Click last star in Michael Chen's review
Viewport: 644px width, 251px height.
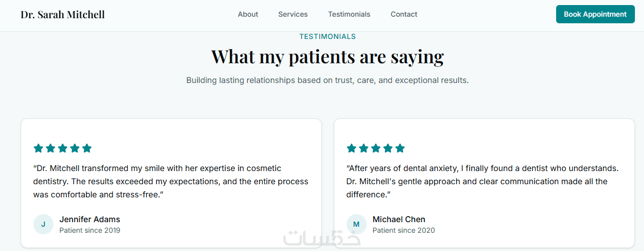[400, 148]
